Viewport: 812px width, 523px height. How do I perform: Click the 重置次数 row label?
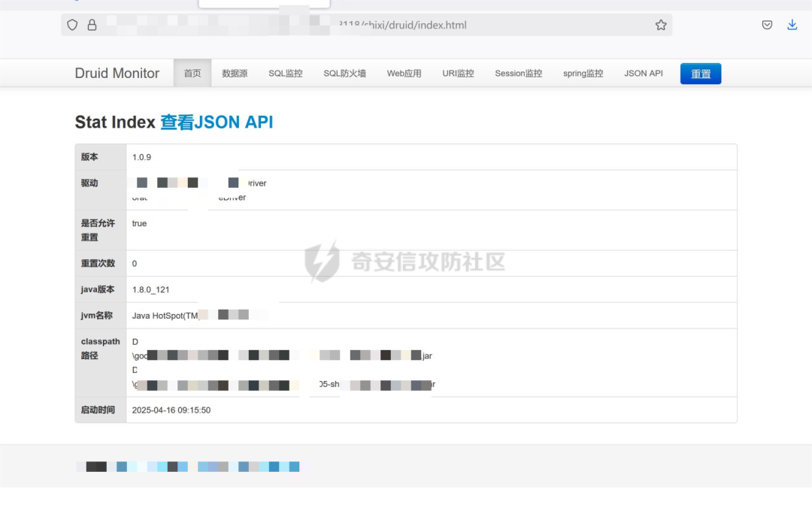click(98, 263)
